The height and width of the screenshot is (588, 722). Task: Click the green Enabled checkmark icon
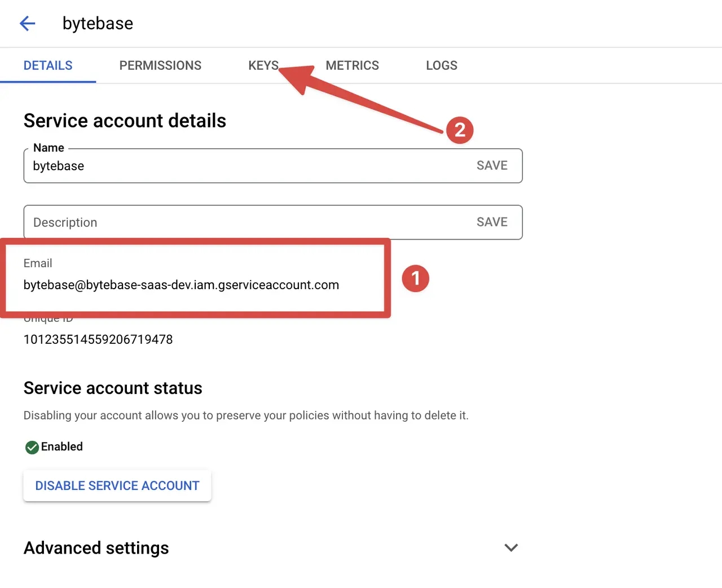click(32, 447)
